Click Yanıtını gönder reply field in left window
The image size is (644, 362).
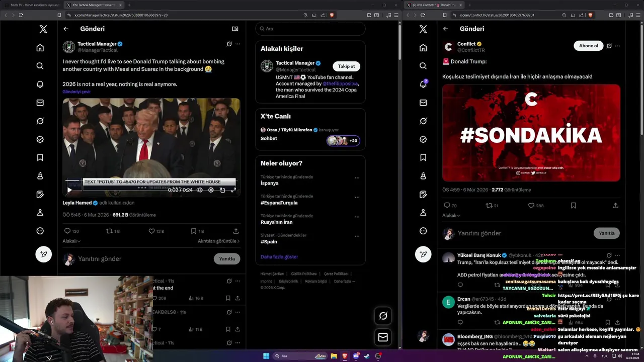(x=144, y=259)
